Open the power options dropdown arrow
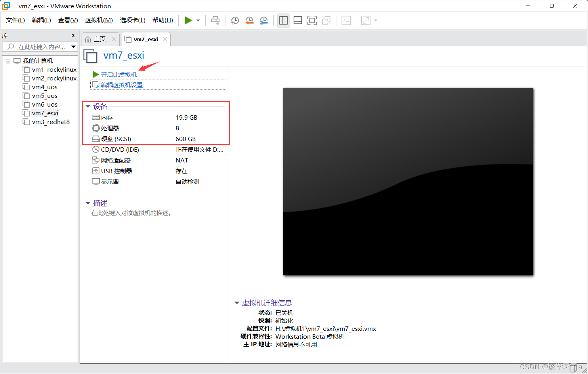This screenshot has height=374, width=588. [x=198, y=21]
